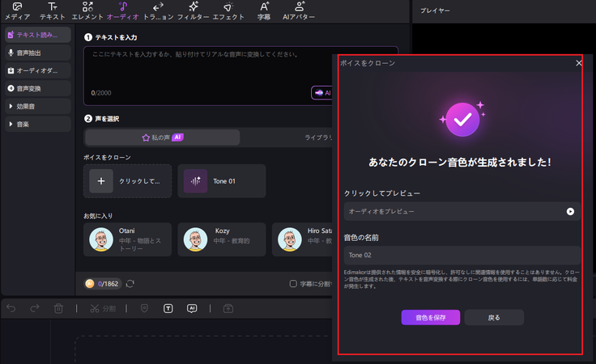The image size is (596, 364).
Task: Select 音声抽出 in the sidebar
Action: (37, 53)
